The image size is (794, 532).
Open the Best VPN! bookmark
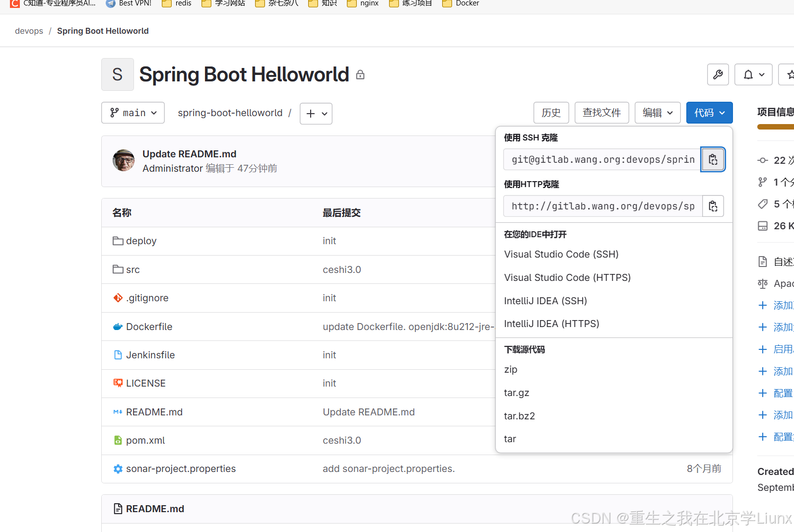tap(129, 3)
